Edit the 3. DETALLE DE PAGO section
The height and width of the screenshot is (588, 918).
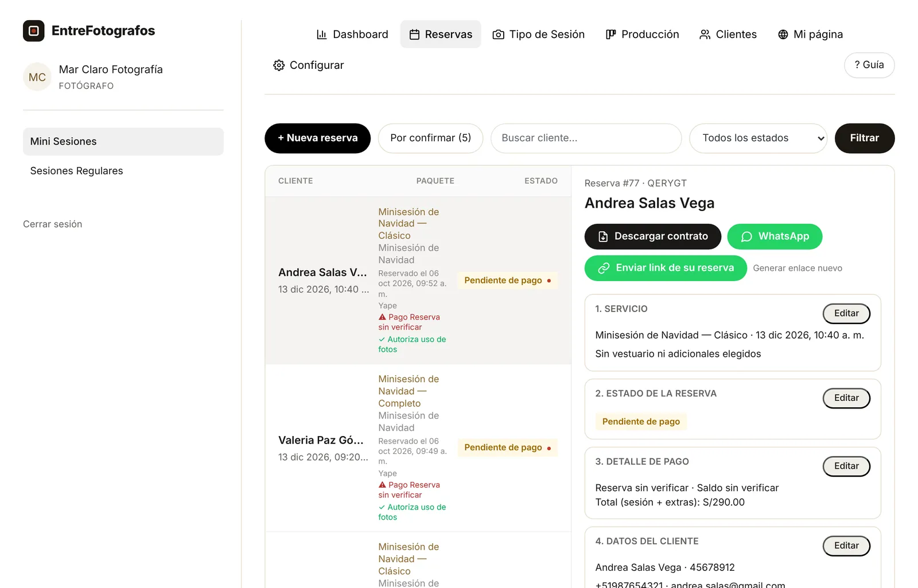(846, 466)
